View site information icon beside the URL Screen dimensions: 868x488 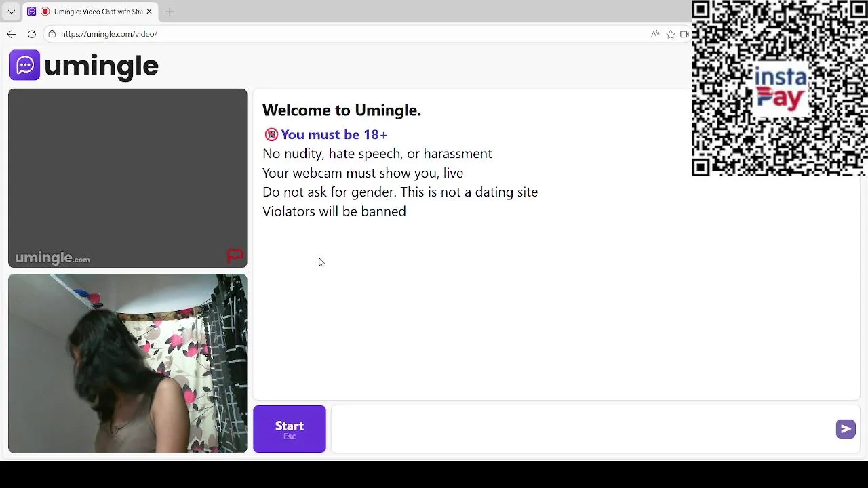pos(52,34)
